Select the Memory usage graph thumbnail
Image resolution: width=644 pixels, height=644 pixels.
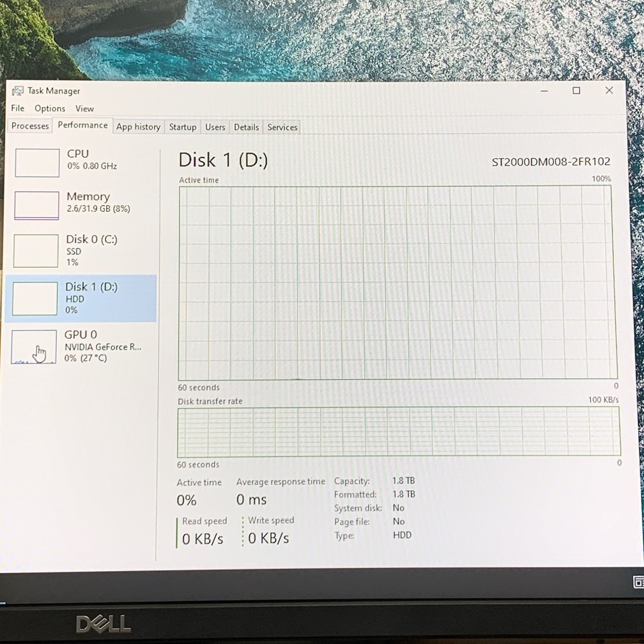[x=37, y=205]
